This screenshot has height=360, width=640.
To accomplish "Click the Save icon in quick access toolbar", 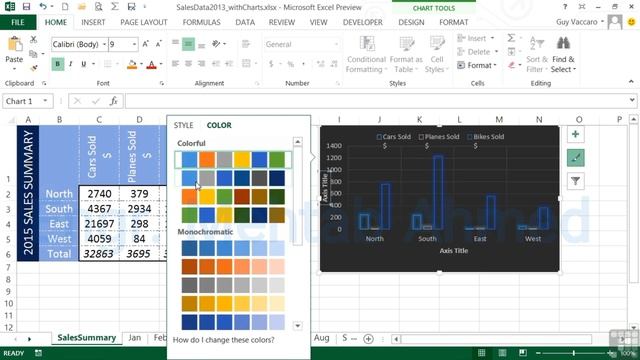I will 26,7.
